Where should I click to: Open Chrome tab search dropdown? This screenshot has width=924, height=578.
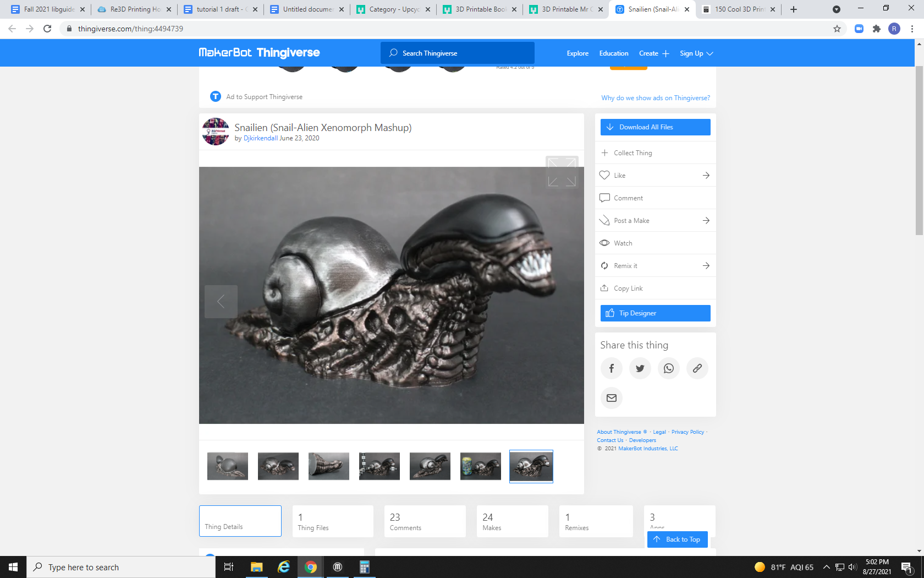tap(837, 9)
